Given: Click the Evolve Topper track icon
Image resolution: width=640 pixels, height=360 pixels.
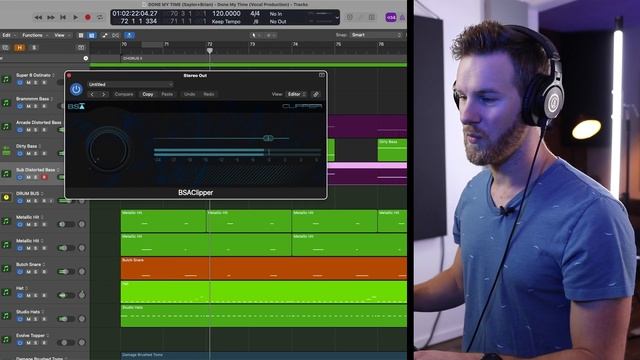Looking at the screenshot, I should (x=6, y=339).
